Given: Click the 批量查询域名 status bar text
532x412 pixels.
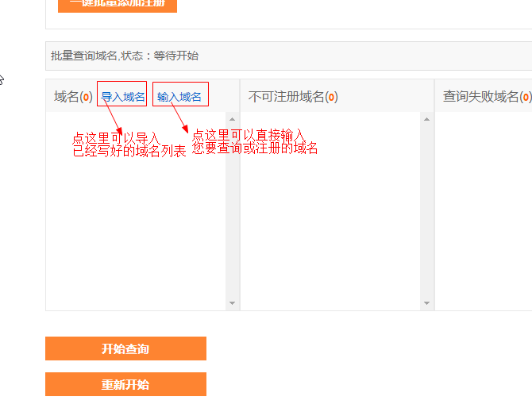Looking at the screenshot, I should pos(125,56).
